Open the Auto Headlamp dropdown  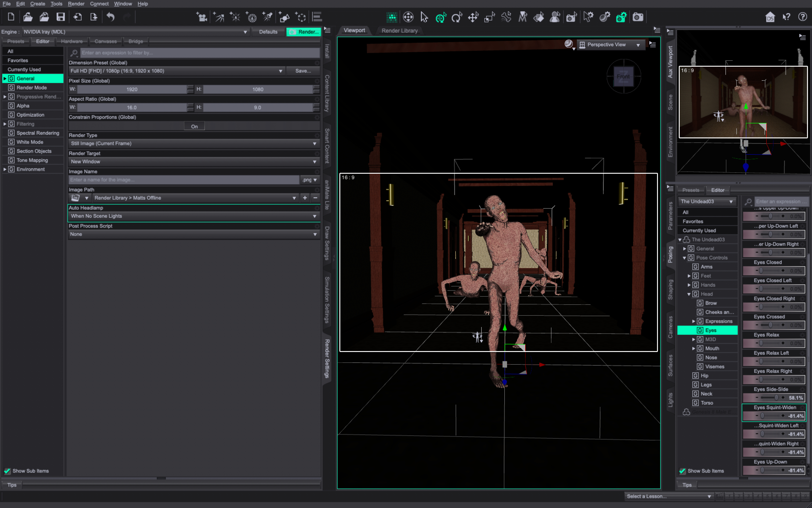[x=194, y=216]
